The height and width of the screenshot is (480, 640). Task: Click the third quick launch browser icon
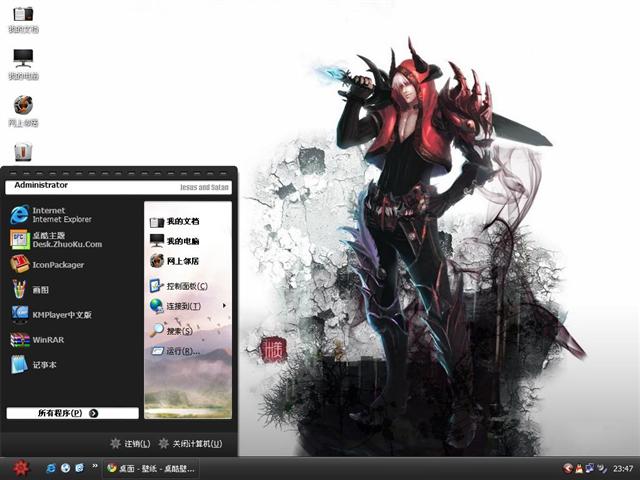tap(80, 468)
